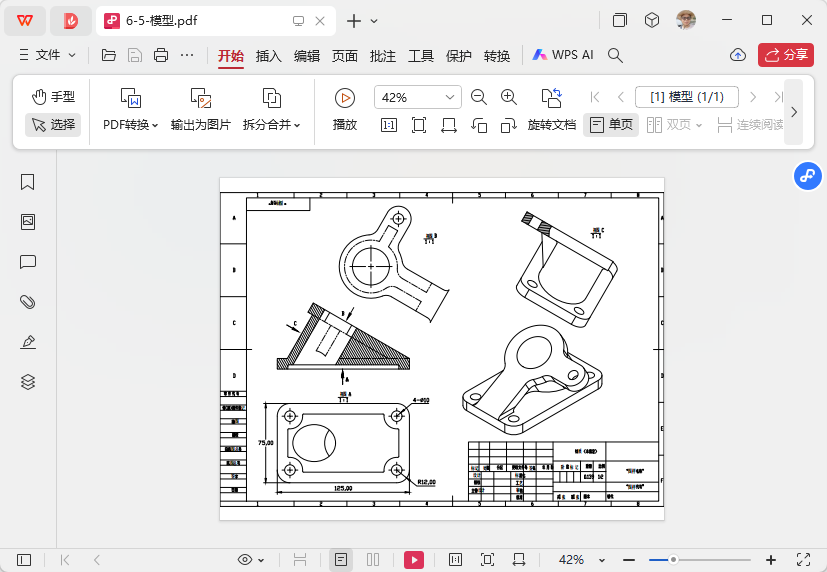This screenshot has height=572, width=827.
Task: Click page field [1] 模型 (1/1)
Action: click(687, 97)
